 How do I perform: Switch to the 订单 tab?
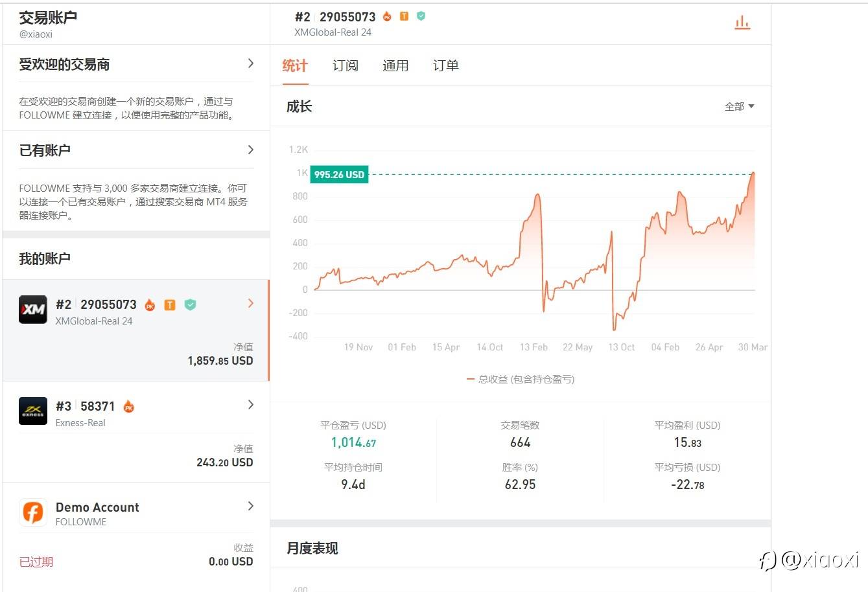point(445,65)
